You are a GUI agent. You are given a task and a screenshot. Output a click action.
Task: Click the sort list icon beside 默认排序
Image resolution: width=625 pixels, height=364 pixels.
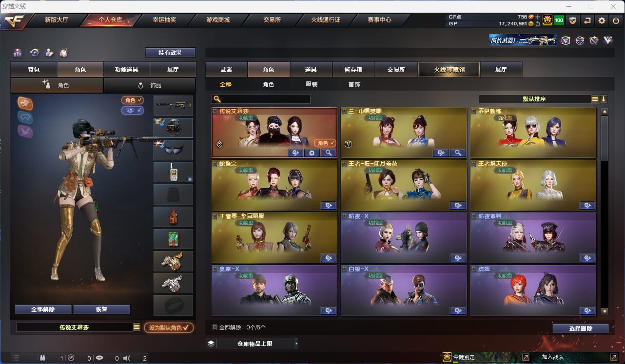tap(595, 99)
